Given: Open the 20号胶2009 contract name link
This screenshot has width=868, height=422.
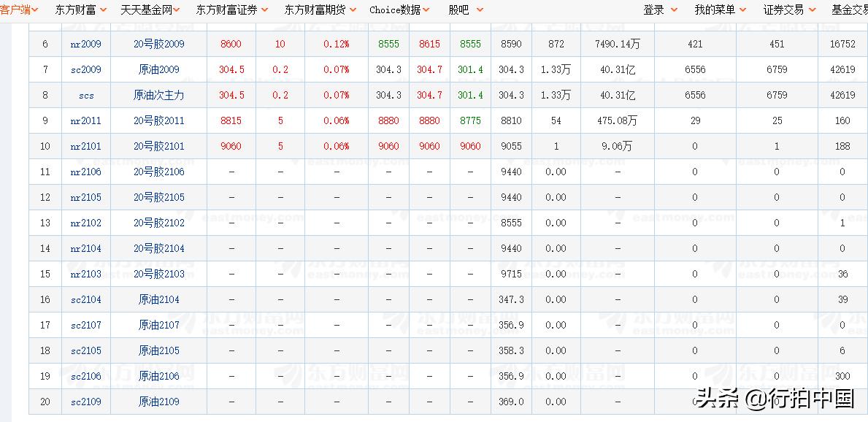Looking at the screenshot, I should point(159,44).
